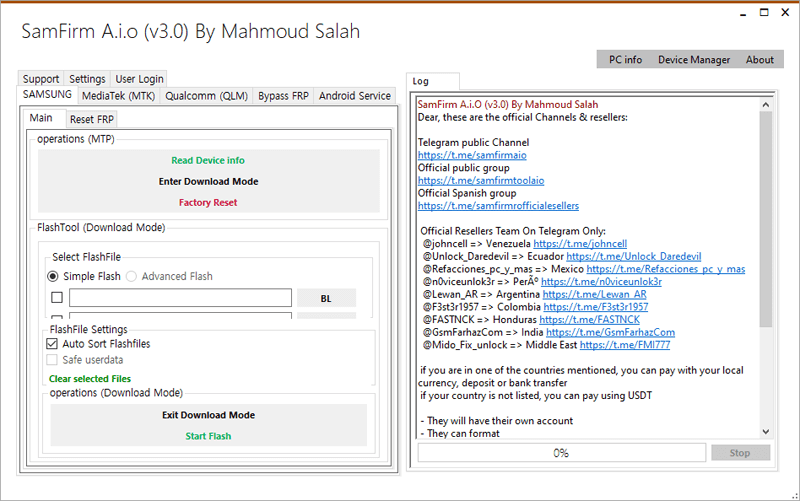
Task: Open the t.me/GsmFarhazCom link
Action: click(x=610, y=332)
